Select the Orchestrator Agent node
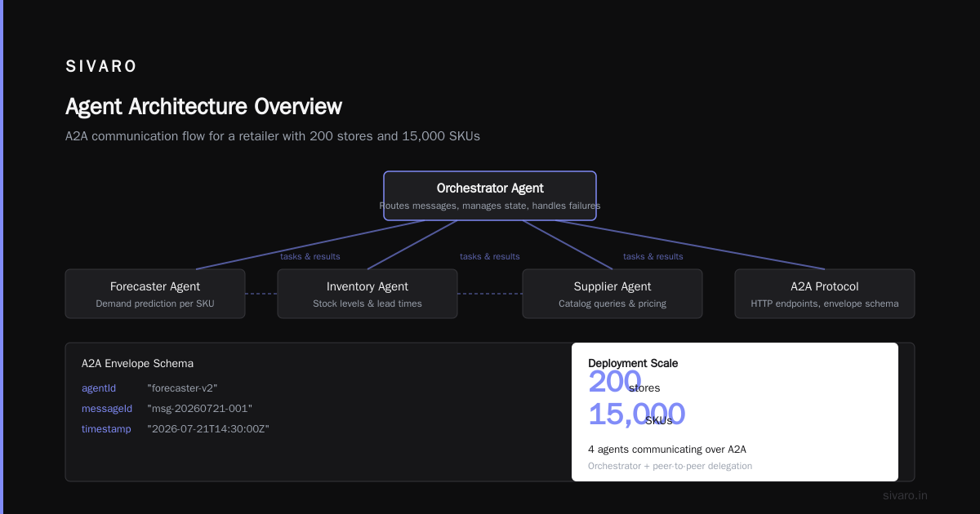 [x=490, y=196]
